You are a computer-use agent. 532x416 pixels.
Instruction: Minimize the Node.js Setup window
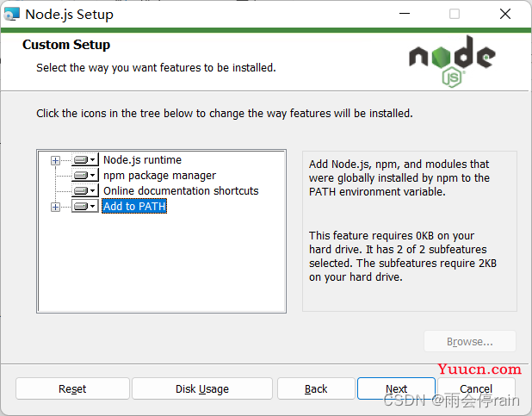405,14
